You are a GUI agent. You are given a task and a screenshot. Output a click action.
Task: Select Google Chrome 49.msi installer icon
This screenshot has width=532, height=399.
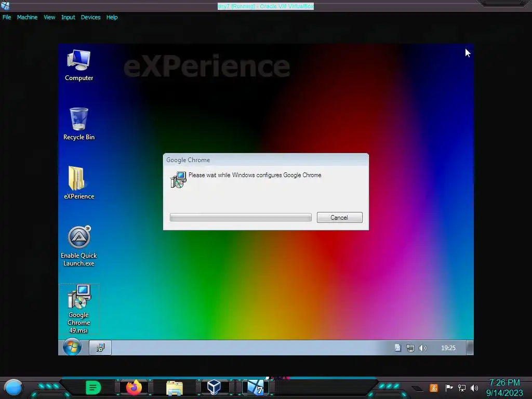click(x=79, y=309)
